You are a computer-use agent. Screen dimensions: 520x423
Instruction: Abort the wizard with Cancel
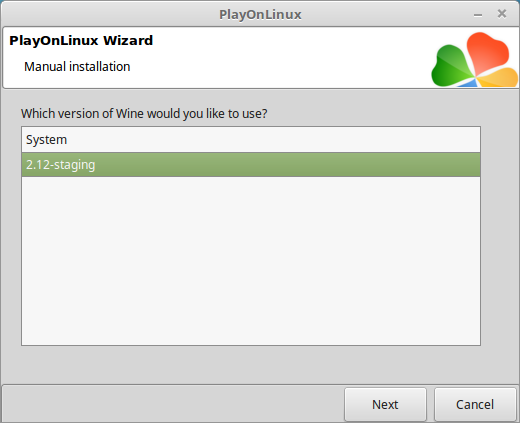pyautogui.click(x=475, y=404)
